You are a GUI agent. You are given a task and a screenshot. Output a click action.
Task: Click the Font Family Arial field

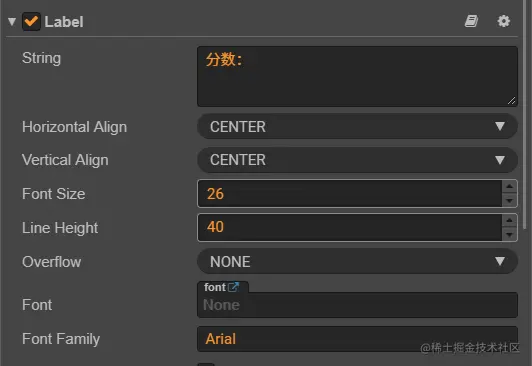pyautogui.click(x=357, y=339)
